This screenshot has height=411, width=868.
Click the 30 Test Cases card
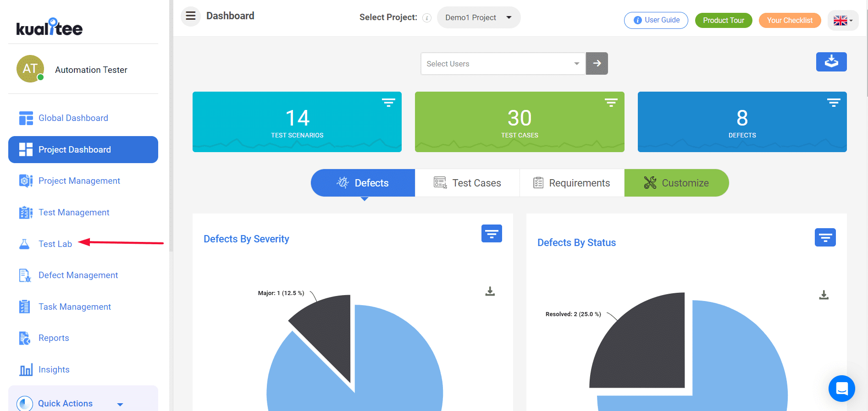[x=520, y=122]
